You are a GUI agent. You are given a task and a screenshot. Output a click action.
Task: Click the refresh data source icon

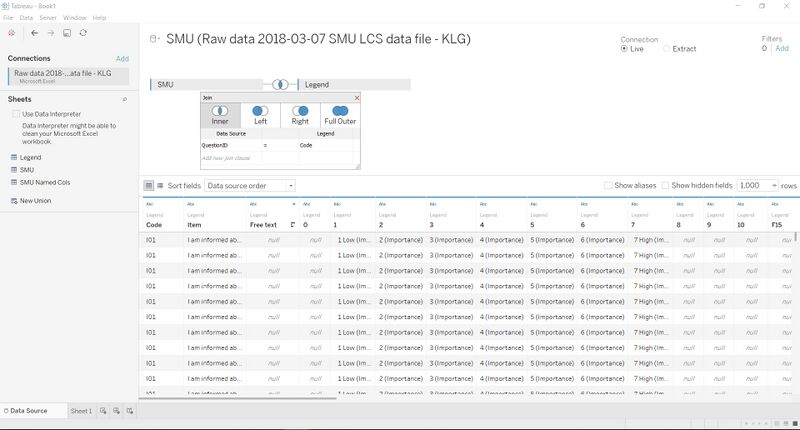coord(83,33)
